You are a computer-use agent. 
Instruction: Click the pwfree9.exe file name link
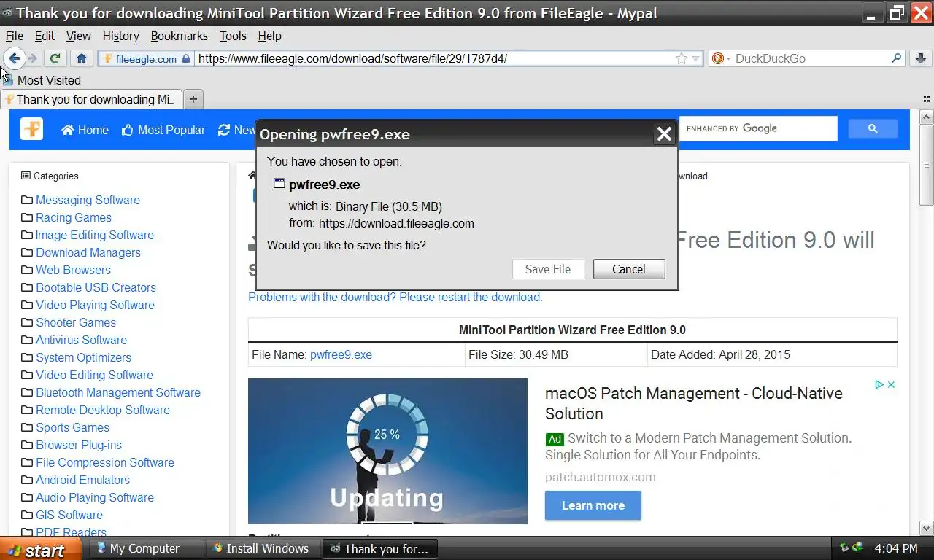click(341, 354)
